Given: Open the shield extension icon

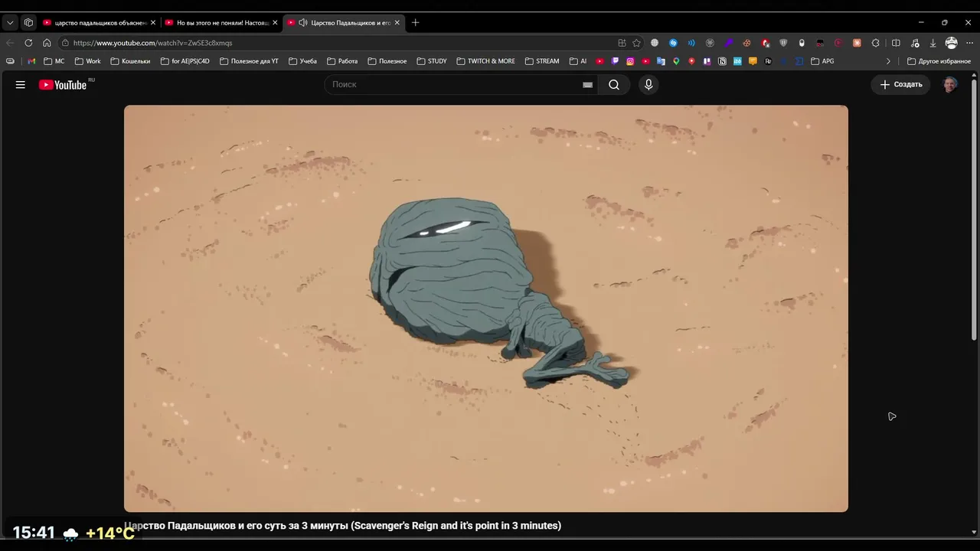Looking at the screenshot, I should [783, 43].
